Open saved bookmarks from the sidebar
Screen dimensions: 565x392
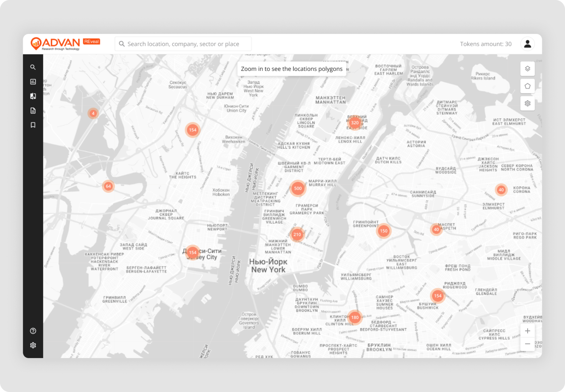[x=33, y=125]
